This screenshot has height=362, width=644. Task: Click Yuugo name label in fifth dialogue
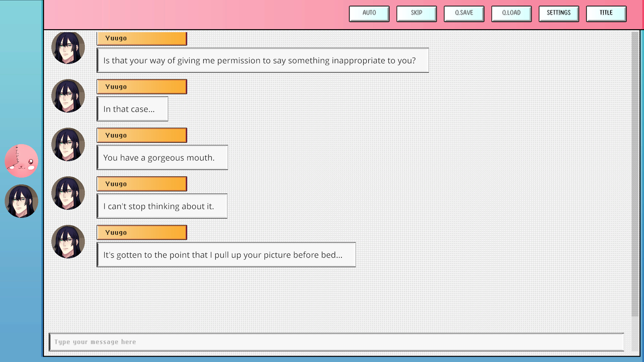coord(141,232)
